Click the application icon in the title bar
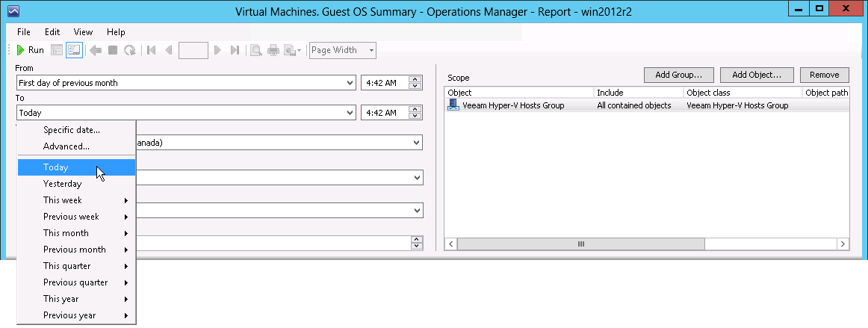This screenshot has width=868, height=328. coord(14,10)
